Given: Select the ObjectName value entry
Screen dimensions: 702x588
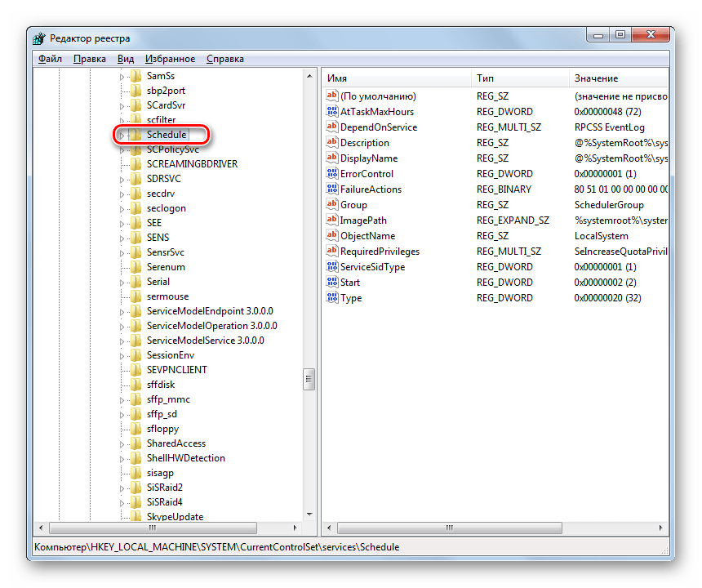Looking at the screenshot, I should [x=367, y=236].
